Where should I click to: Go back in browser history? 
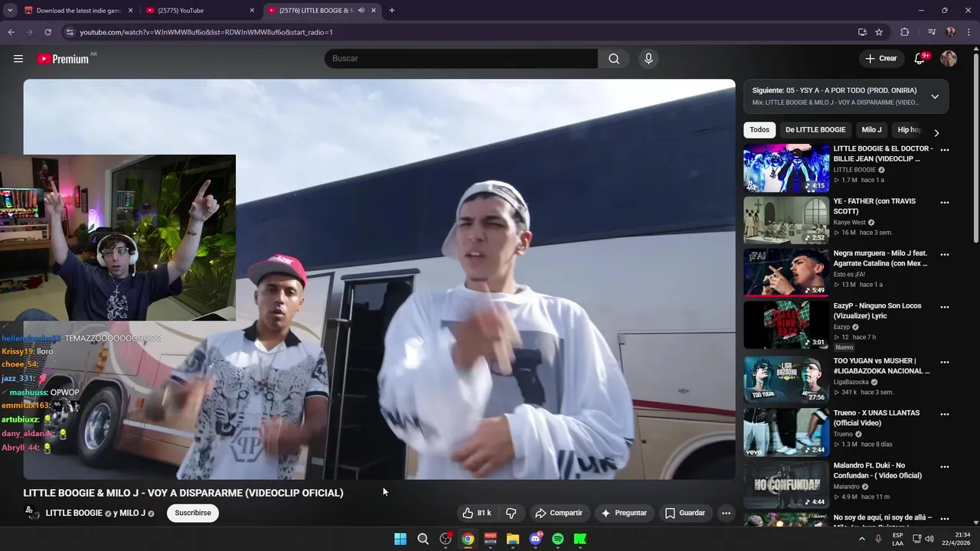coord(11,32)
